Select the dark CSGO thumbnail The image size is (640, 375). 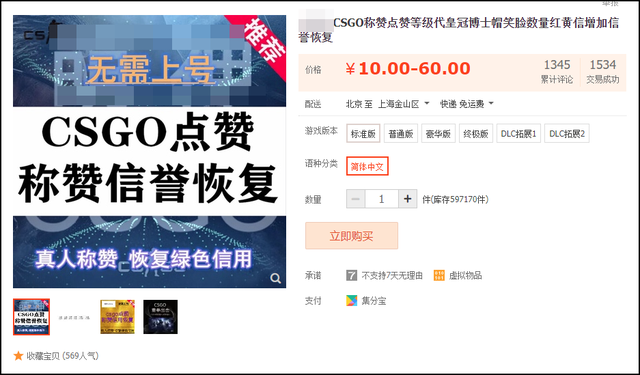tap(160, 317)
